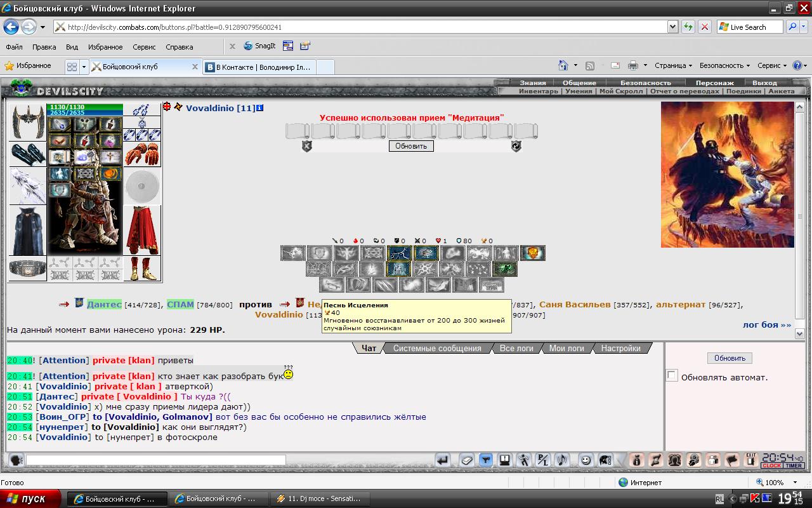This screenshot has width=812, height=508.
Task: Click the SnagIt toolbar button
Action: point(260,46)
